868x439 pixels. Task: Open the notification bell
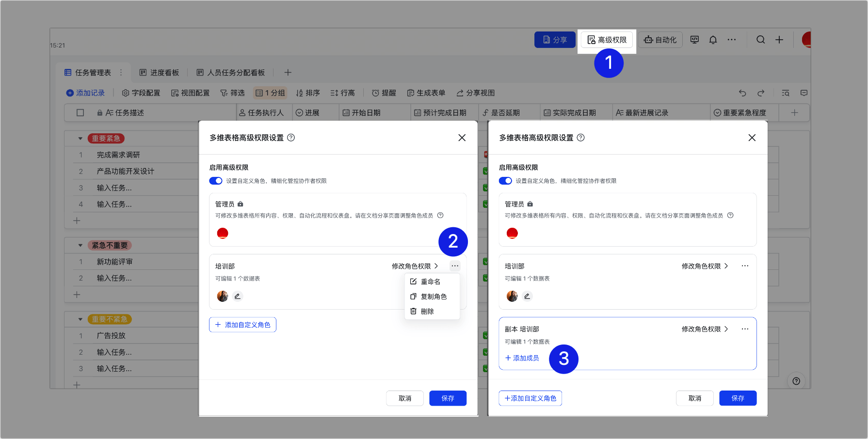(x=713, y=39)
